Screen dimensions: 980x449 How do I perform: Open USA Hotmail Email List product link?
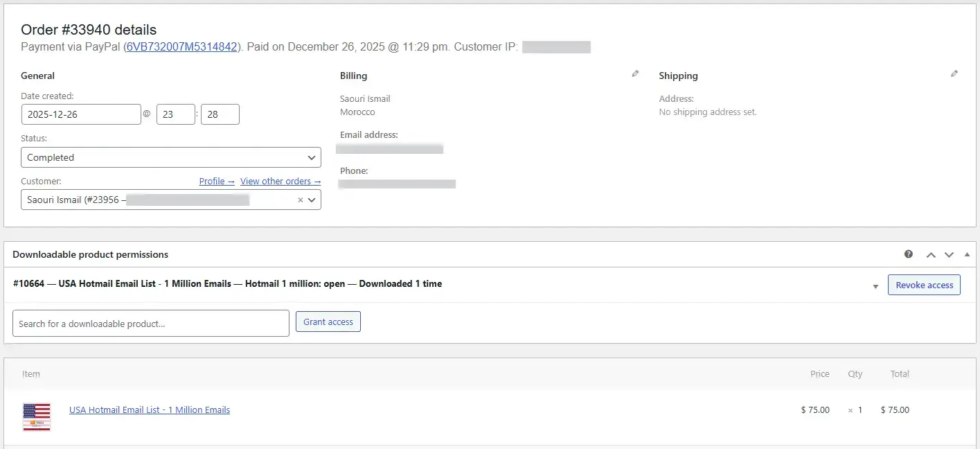pyautogui.click(x=150, y=410)
